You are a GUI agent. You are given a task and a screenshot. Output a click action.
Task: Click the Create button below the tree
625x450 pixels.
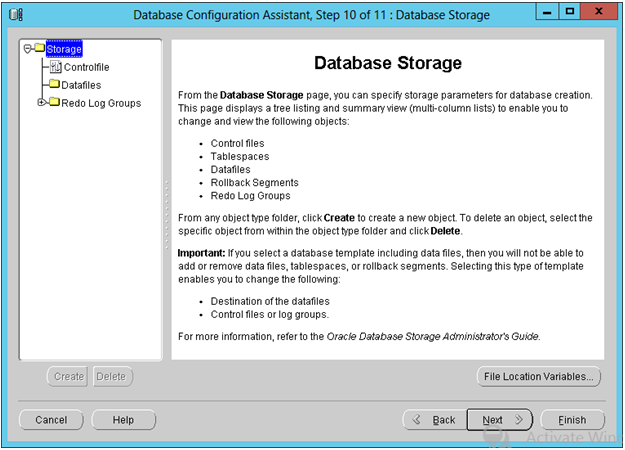click(68, 377)
